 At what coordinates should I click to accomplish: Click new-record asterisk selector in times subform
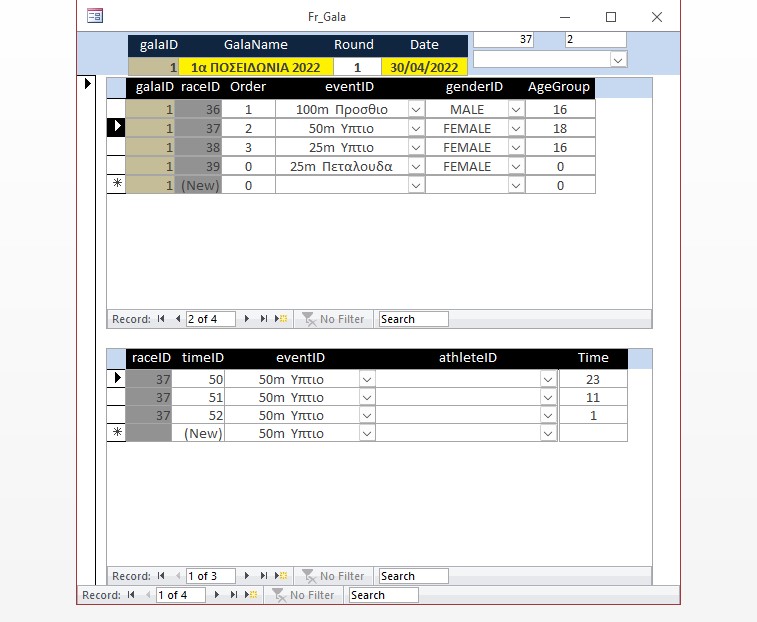pyautogui.click(x=116, y=432)
